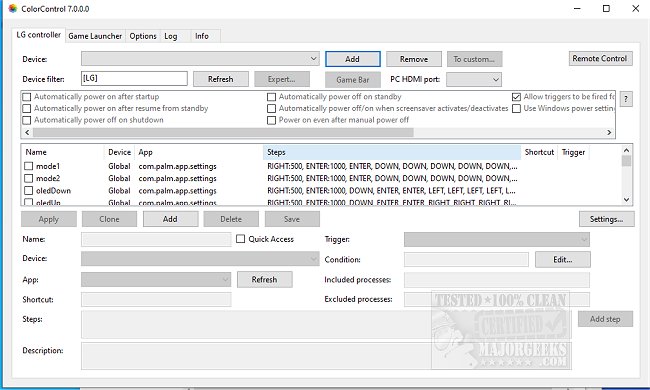The height and width of the screenshot is (390, 650).
Task: Click the question mark help button
Action: tap(626, 99)
